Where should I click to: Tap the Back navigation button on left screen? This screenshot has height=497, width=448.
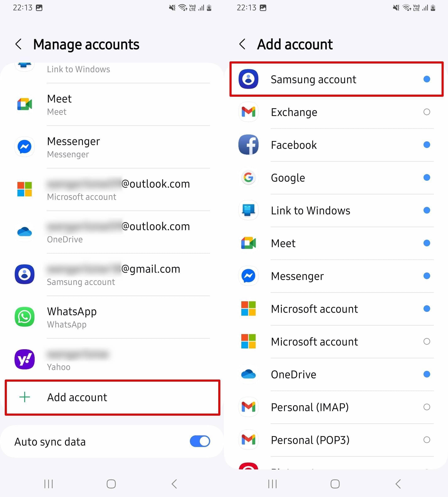[174, 484]
